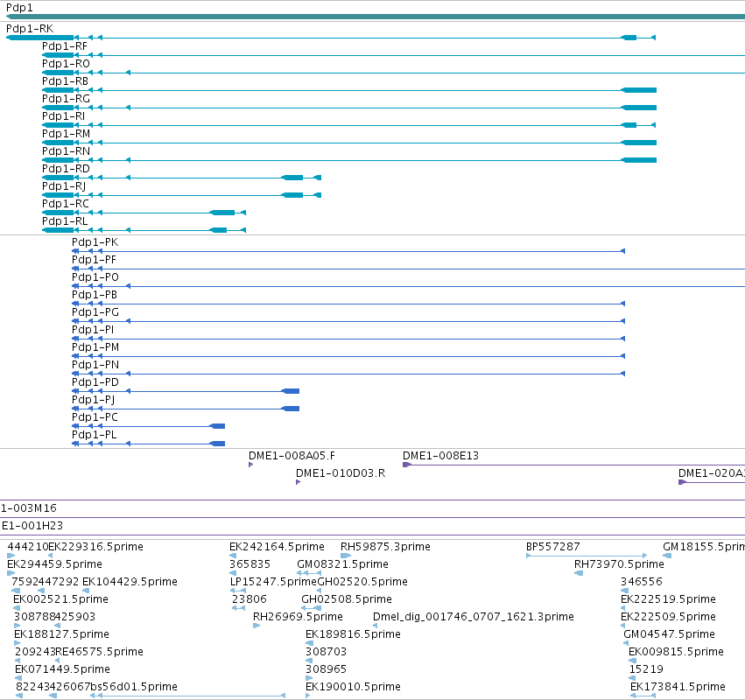This screenshot has width=745, height=700.
Task: Click the Pdp1-RJ transcript label
Action: coord(64,186)
